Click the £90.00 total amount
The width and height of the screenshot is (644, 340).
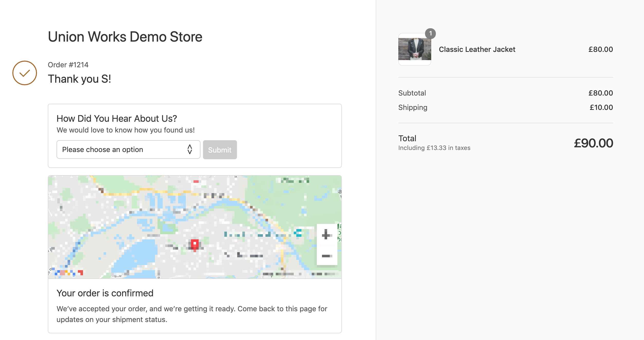[x=593, y=143]
